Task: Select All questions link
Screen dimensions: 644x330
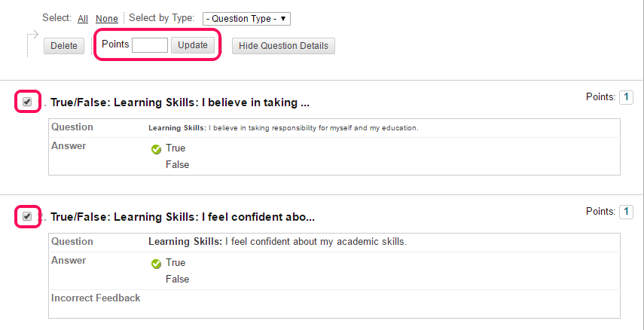Action: (x=83, y=19)
